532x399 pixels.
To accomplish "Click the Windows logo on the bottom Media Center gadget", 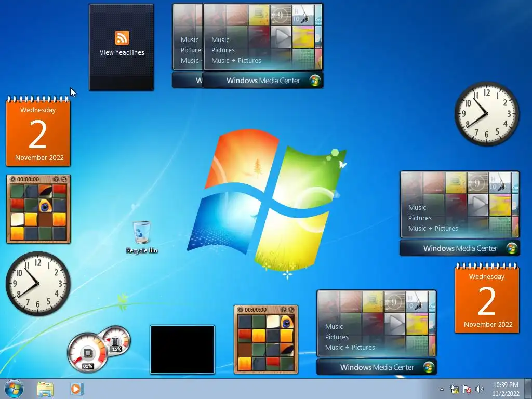I will 429,367.
